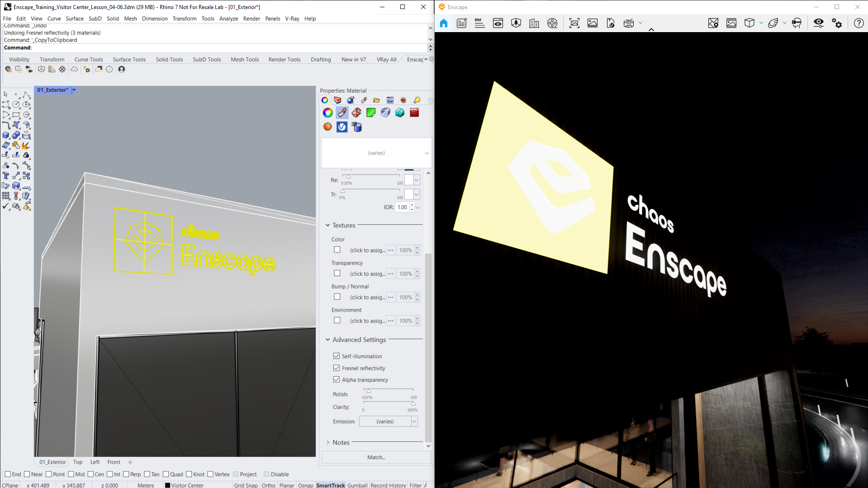Select the Rectangle tool in Rhino sidebar

(16, 115)
